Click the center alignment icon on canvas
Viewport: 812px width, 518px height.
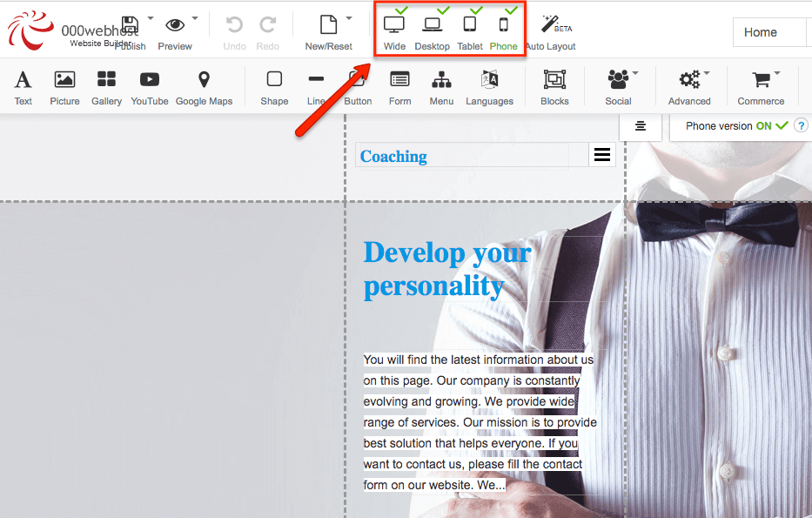click(x=641, y=126)
